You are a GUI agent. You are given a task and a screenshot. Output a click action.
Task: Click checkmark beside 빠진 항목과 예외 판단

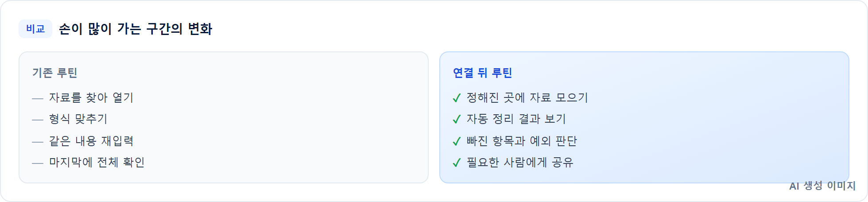pos(457,141)
